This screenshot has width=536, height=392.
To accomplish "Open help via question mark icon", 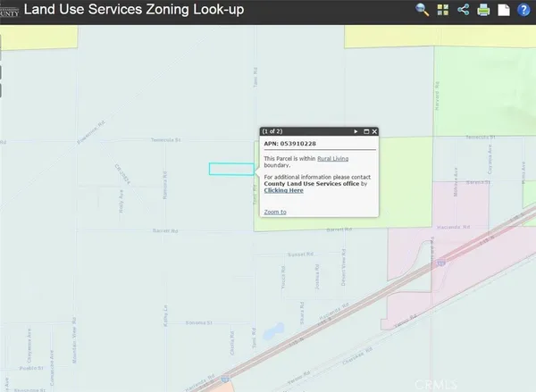I will 523,10.
